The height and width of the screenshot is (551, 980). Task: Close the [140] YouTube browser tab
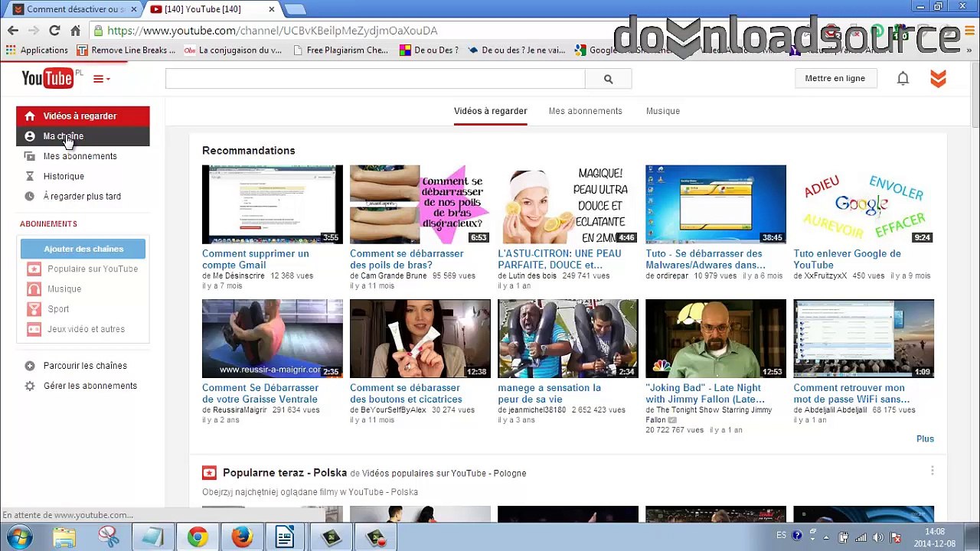pyautogui.click(x=271, y=9)
